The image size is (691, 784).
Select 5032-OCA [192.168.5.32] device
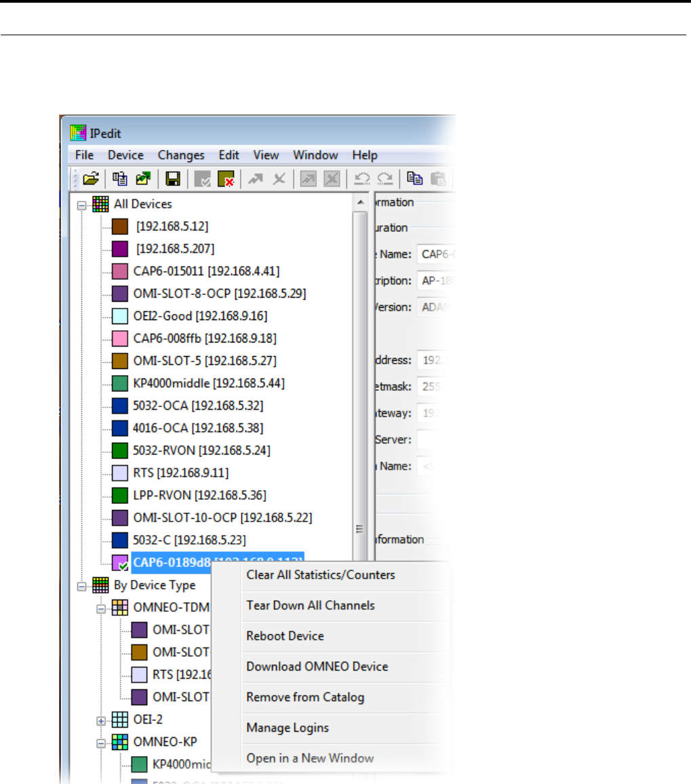coord(198,406)
